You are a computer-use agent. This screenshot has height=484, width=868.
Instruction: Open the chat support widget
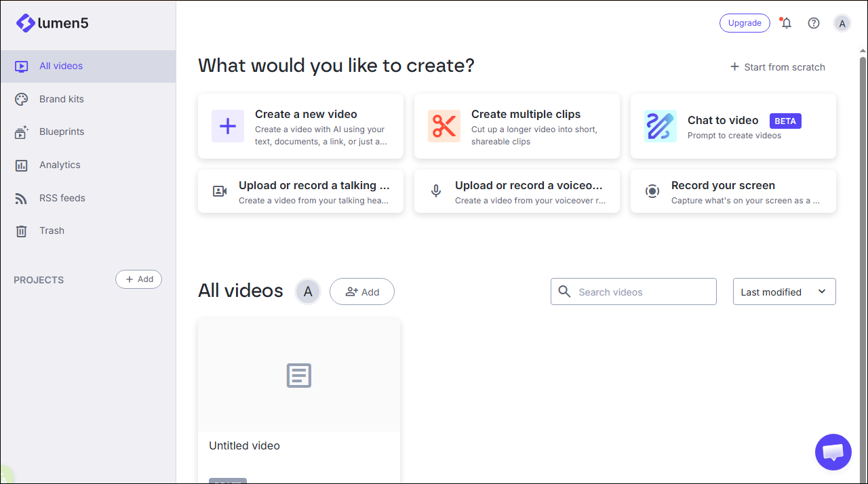[833, 452]
